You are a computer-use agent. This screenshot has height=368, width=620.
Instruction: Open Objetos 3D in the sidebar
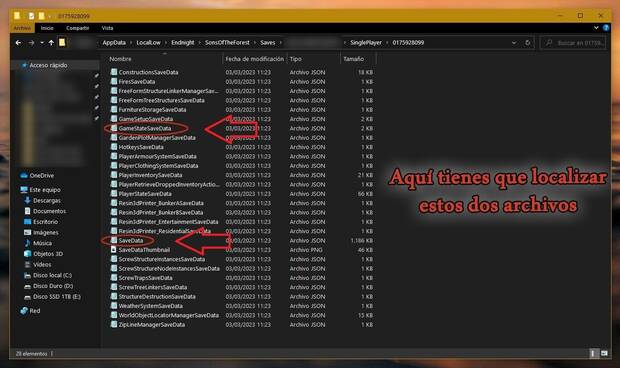(43, 254)
